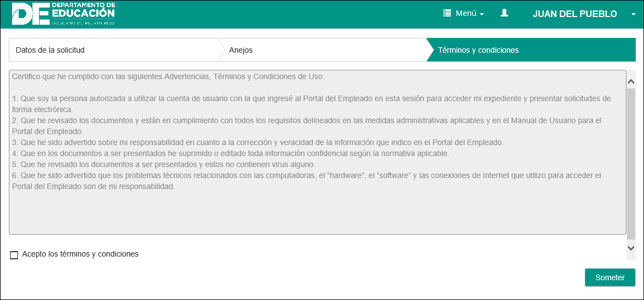The width and height of the screenshot is (644, 300).
Task: Open the user profile silhouette icon
Action: tap(504, 13)
